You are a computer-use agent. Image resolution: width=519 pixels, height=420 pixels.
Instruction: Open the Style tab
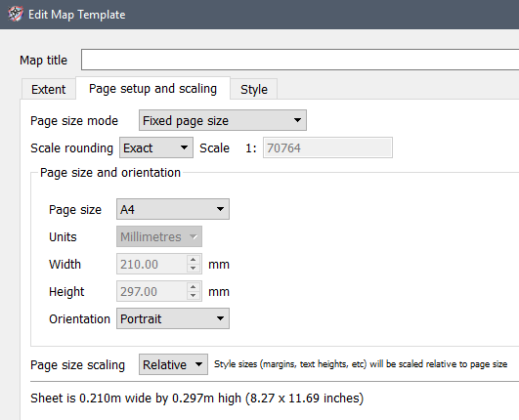pos(254,89)
